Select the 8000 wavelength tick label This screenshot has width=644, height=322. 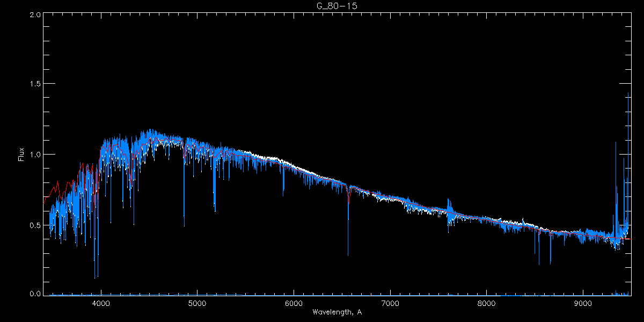[x=487, y=303]
